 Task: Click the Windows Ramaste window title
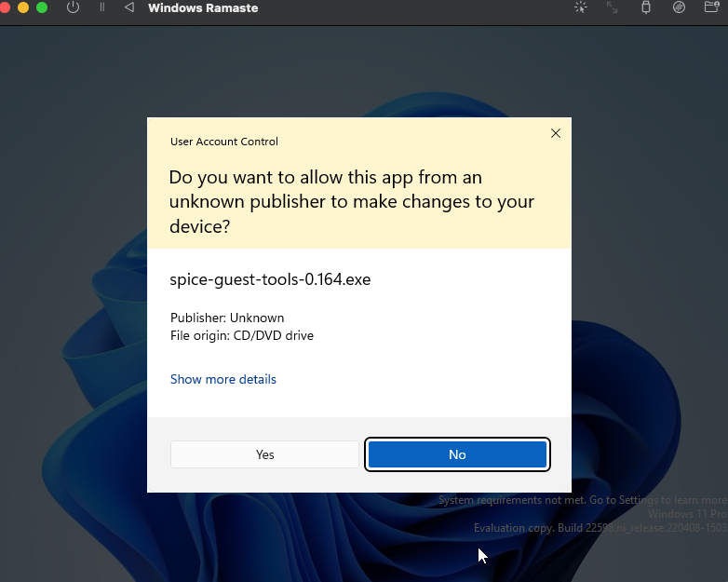tap(203, 7)
